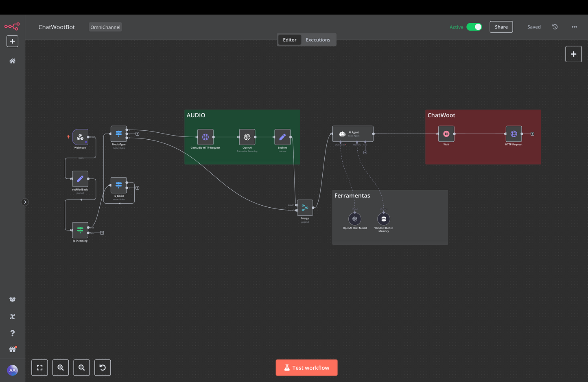This screenshot has width=588, height=382.
Task: Open the user avatar AA menu
Action: (13, 370)
